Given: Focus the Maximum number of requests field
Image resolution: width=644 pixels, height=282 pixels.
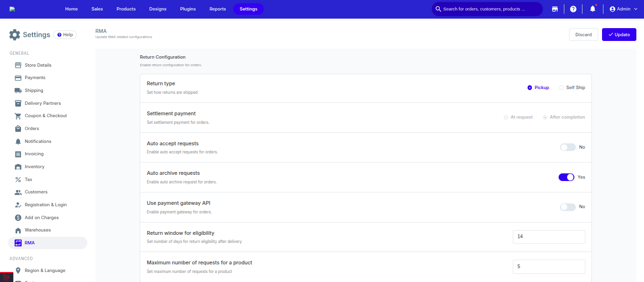Looking at the screenshot, I should [549, 267].
